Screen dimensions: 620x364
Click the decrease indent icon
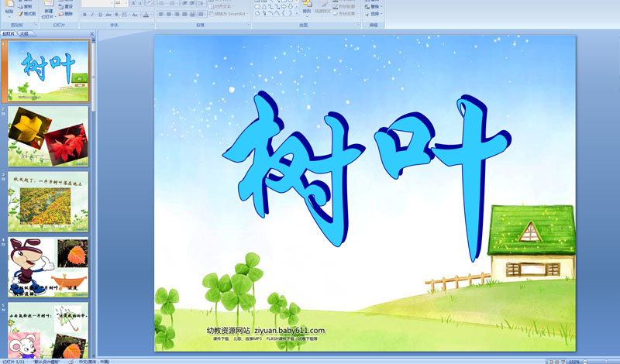pos(184,3)
